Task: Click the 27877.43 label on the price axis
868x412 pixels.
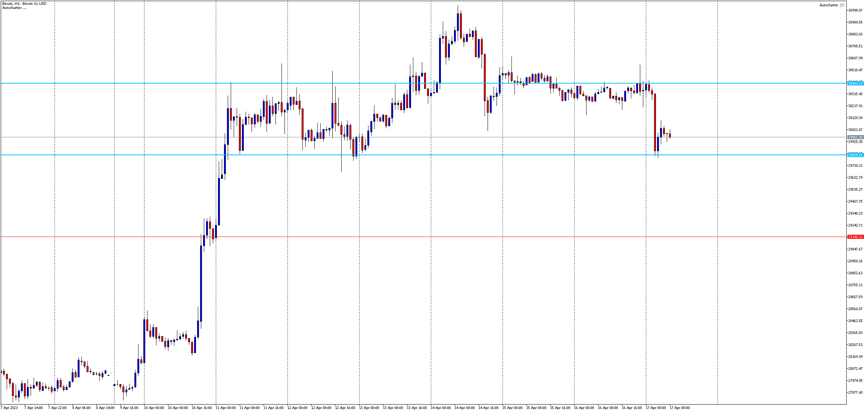Action: 855,393
